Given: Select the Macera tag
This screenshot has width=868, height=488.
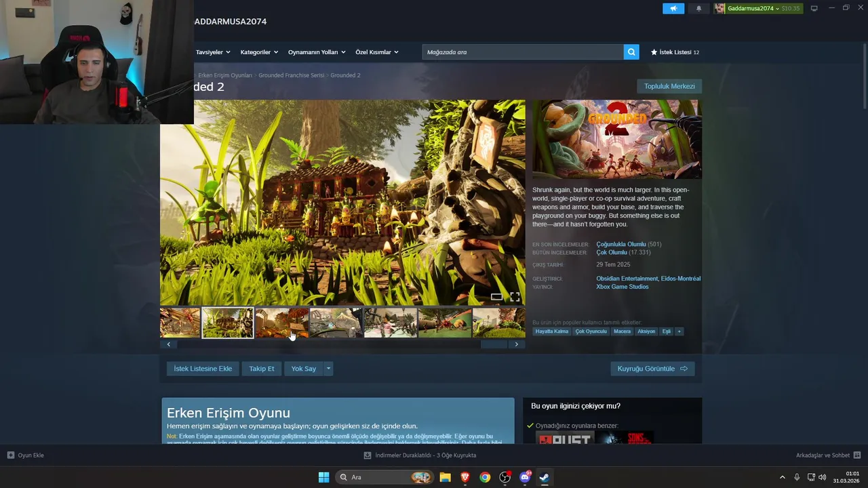Looking at the screenshot, I should pyautogui.click(x=622, y=331).
